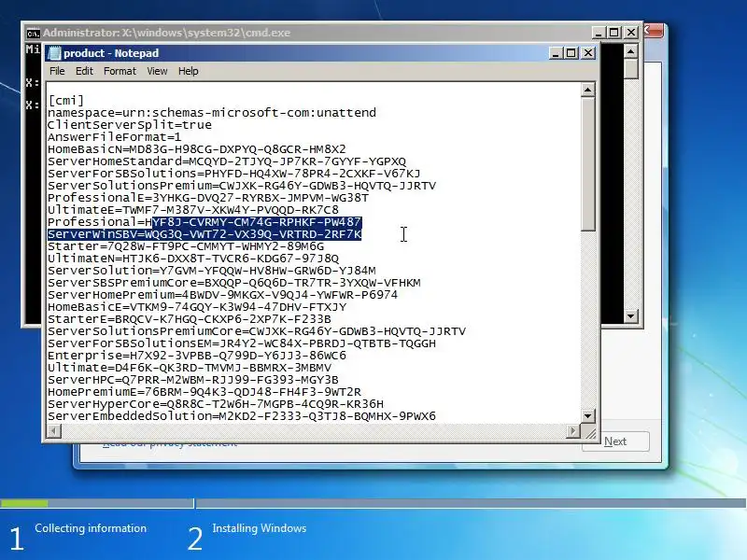
Task: Maximize the cmd.exe Administrator window
Action: 614,33
